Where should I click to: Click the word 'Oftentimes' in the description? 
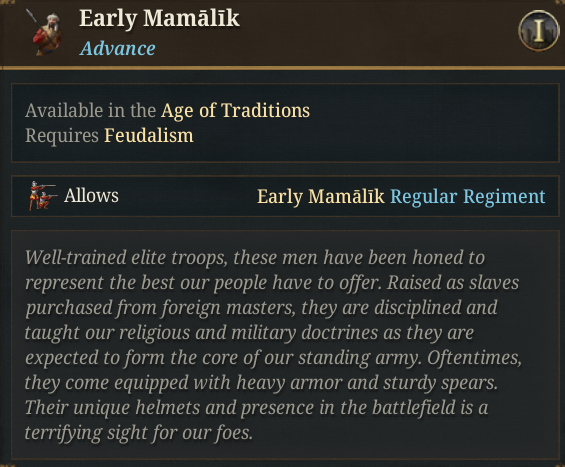[x=474, y=358]
